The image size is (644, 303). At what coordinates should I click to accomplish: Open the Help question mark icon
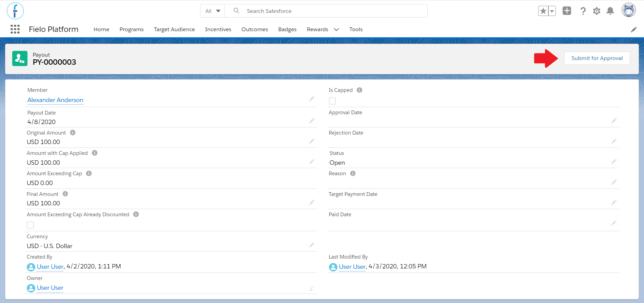[583, 11]
